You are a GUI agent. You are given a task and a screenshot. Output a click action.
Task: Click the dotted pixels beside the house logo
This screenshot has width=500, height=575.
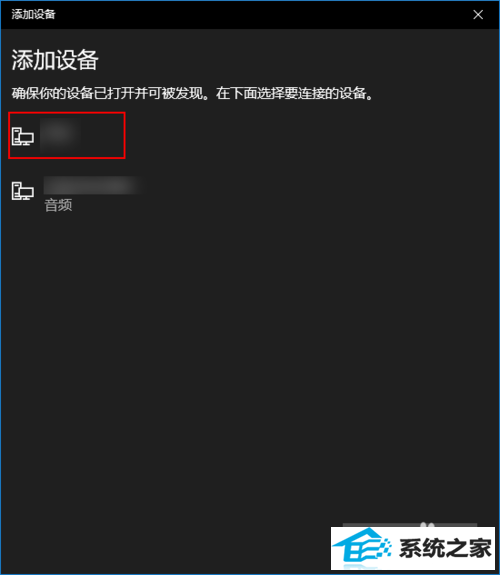[x=384, y=545]
